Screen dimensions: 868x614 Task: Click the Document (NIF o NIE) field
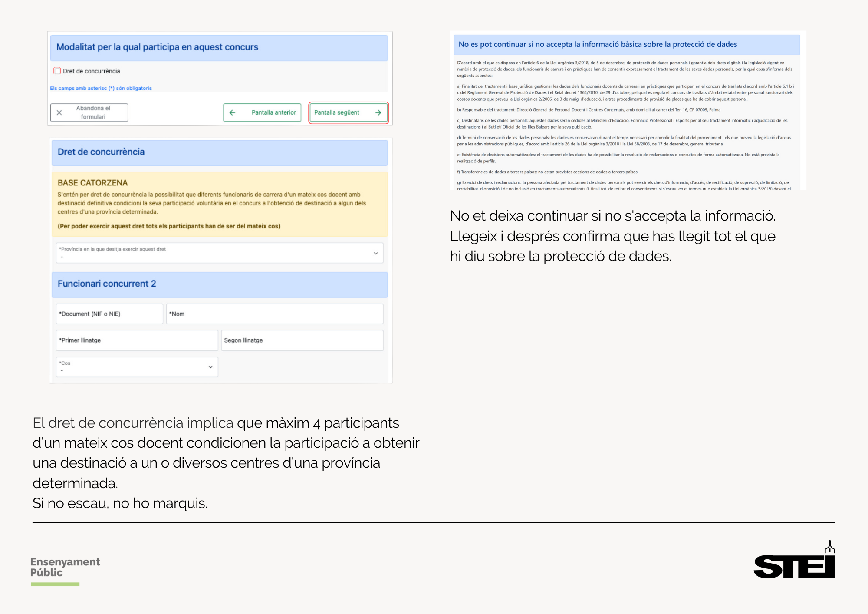(x=109, y=314)
